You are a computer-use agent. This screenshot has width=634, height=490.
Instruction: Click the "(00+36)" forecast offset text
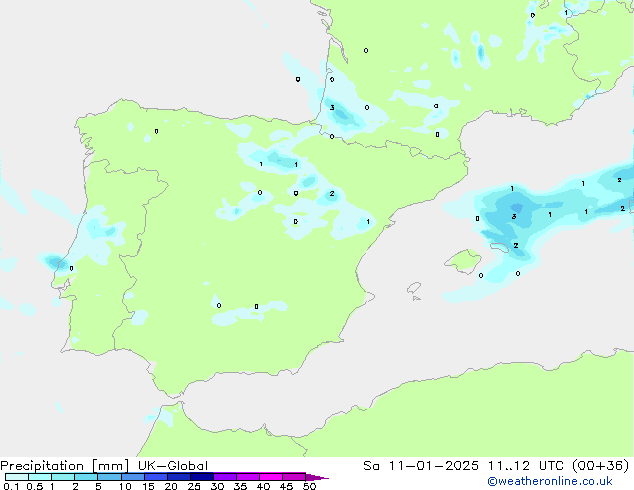tap(600, 466)
